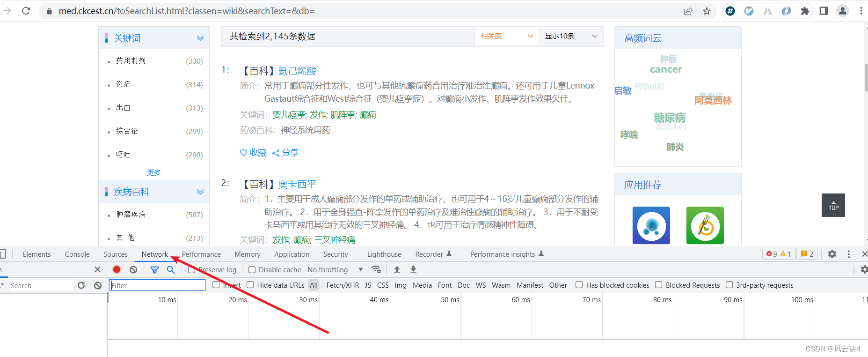Click the green app thumbnail in 应用推荐
The height and width of the screenshot is (357, 868).
[x=705, y=225]
